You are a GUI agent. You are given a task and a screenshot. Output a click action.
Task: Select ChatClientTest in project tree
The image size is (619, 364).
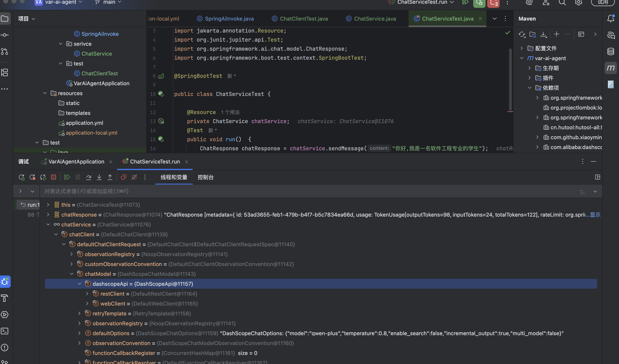point(99,73)
